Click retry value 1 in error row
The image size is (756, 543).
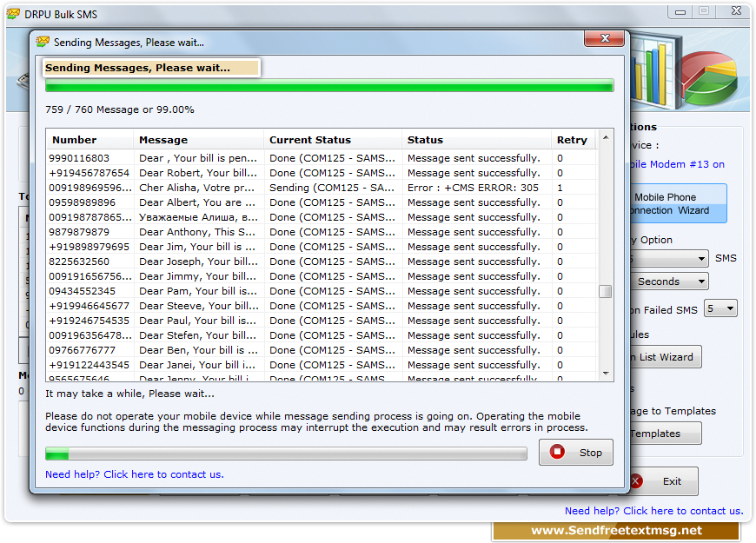560,188
